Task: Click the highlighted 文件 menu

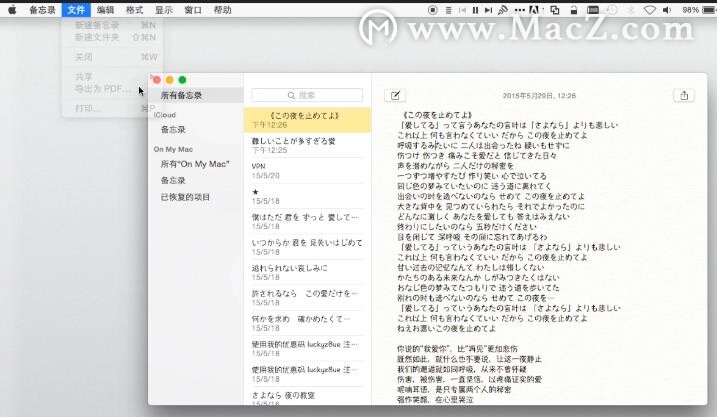Action: click(76, 10)
